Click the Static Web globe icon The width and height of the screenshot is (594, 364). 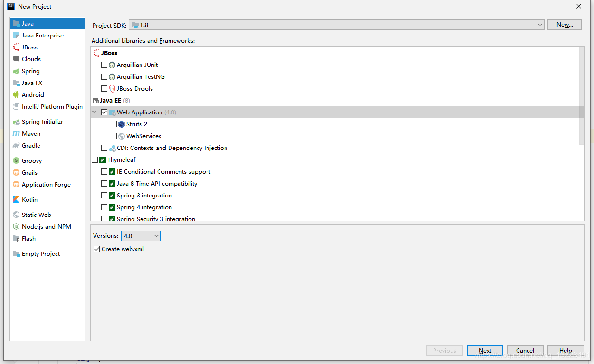tap(16, 215)
